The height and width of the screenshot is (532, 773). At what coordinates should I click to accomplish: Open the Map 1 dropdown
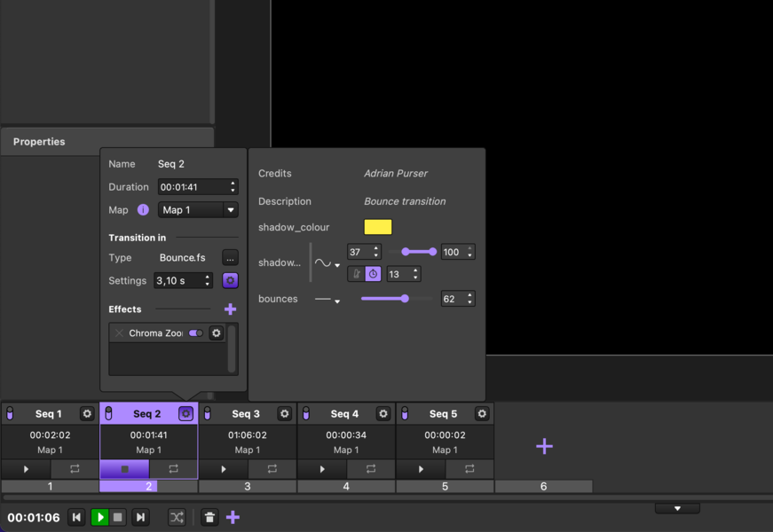pos(198,210)
